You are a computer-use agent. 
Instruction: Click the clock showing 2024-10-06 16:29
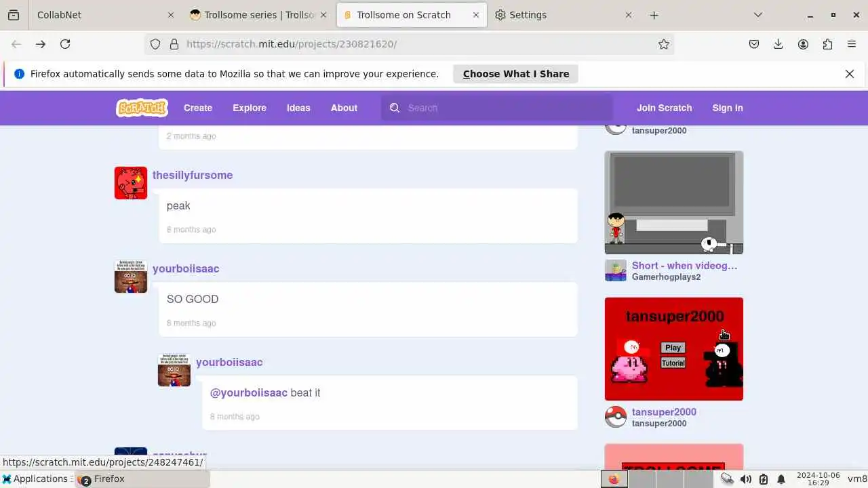click(x=818, y=479)
